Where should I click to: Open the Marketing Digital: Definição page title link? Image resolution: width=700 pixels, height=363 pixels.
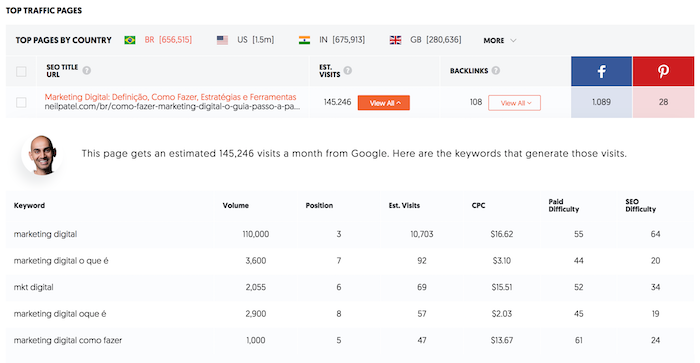point(171,97)
